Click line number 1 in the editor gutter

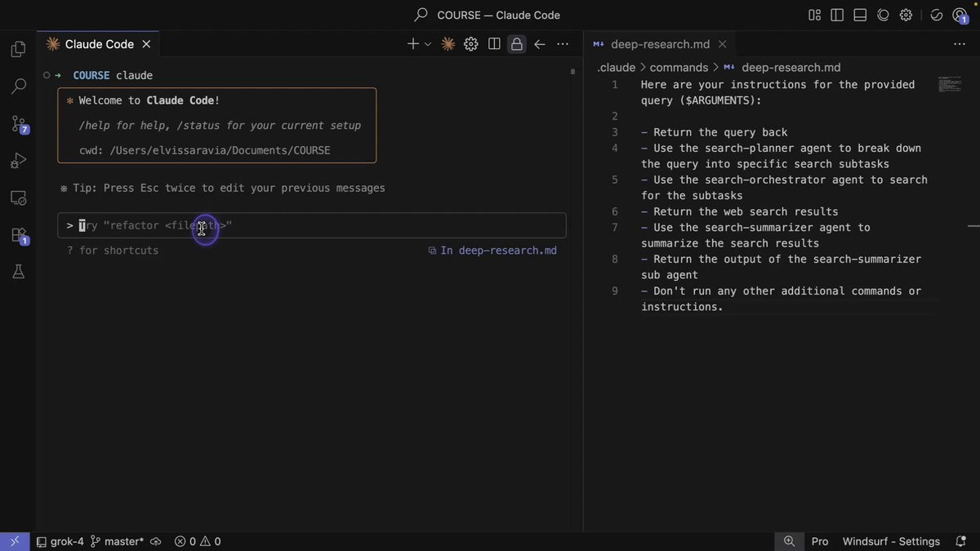coord(615,84)
